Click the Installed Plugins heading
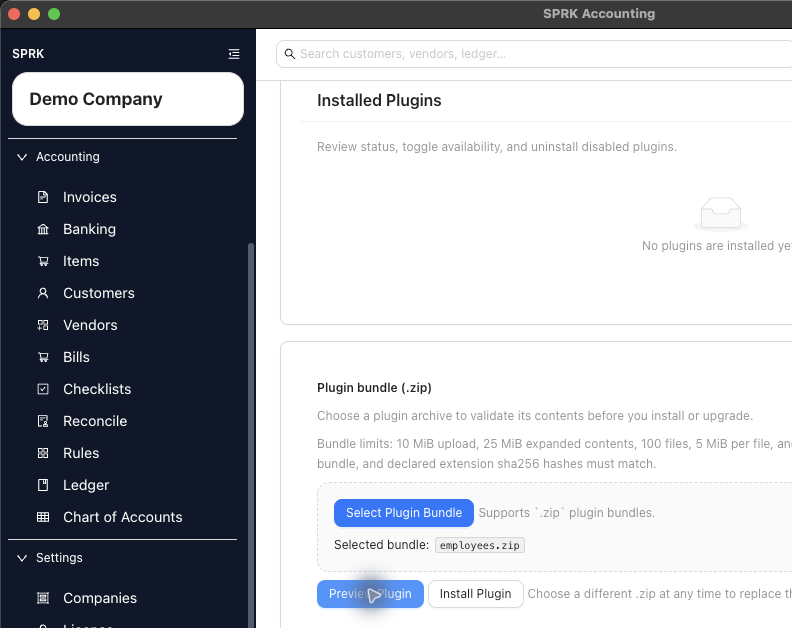Viewport: 792px width, 628px height. click(x=379, y=100)
